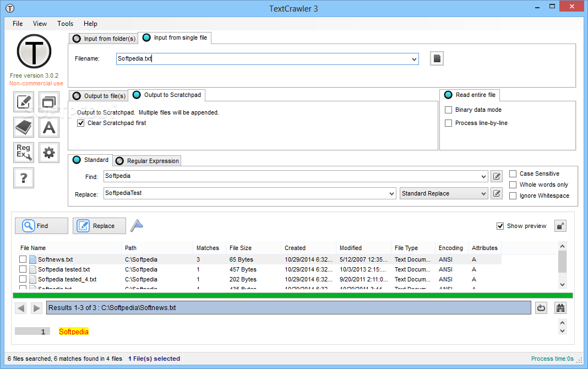
Task: Click the binoculars icon beside results bar
Action: [x=560, y=308]
